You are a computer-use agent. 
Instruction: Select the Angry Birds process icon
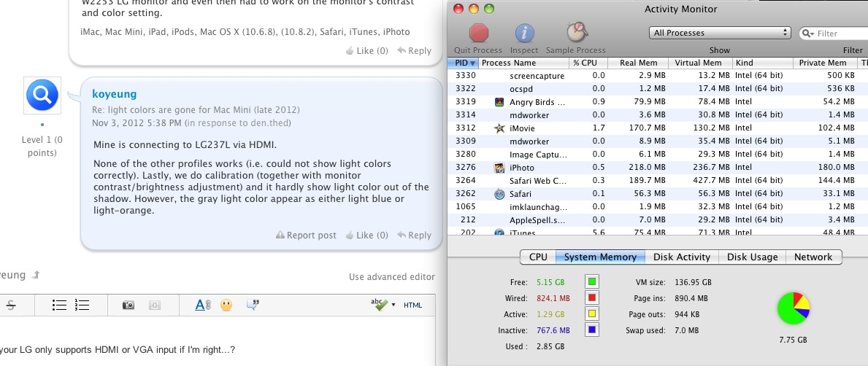coord(499,102)
